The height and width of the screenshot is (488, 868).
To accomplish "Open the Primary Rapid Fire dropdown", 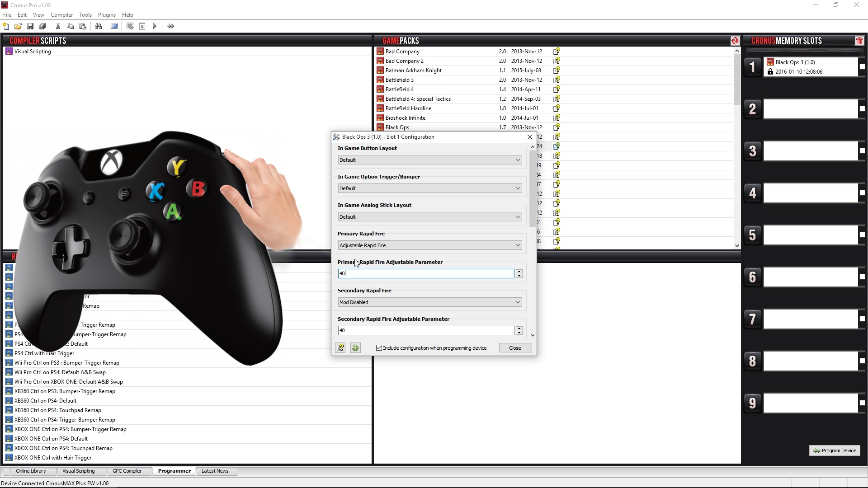I will point(430,245).
